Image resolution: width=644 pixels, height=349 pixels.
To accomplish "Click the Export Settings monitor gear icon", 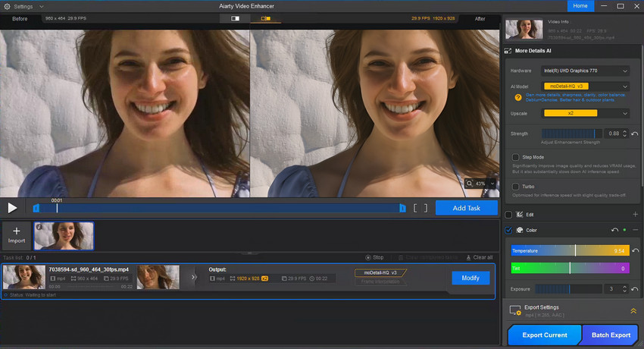I will click(x=515, y=310).
